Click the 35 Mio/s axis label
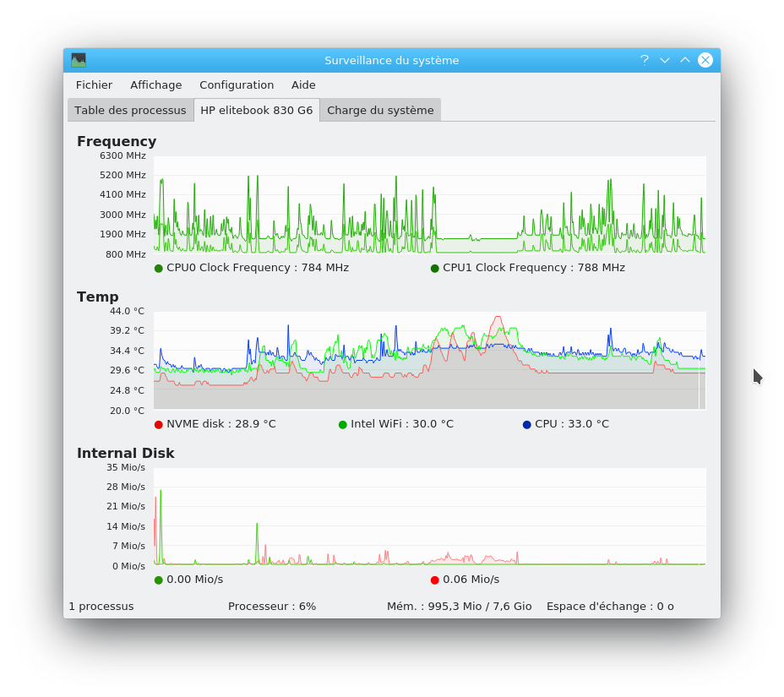This screenshot has height=697, width=784. click(x=126, y=467)
